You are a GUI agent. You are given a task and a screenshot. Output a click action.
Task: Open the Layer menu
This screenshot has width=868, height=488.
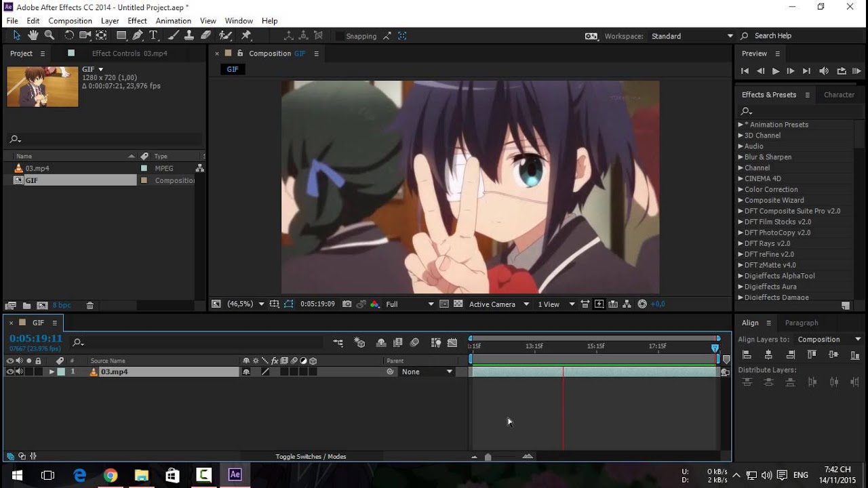click(110, 21)
